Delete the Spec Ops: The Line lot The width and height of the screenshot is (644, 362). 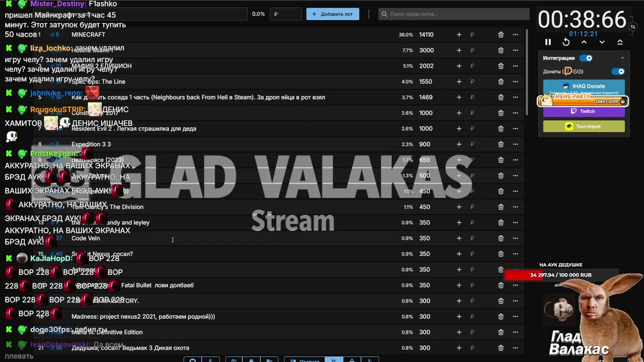tap(501, 81)
